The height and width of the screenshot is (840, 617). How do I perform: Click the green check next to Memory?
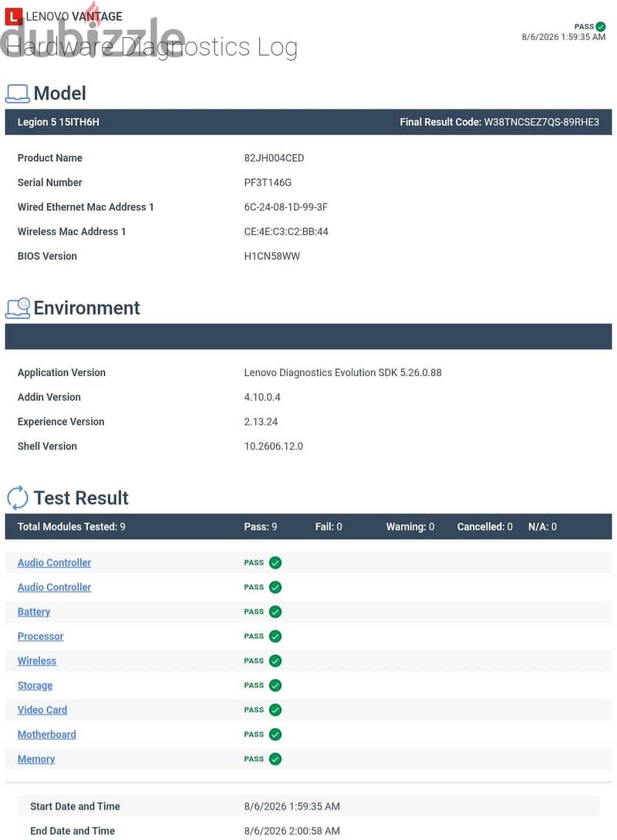coord(275,759)
